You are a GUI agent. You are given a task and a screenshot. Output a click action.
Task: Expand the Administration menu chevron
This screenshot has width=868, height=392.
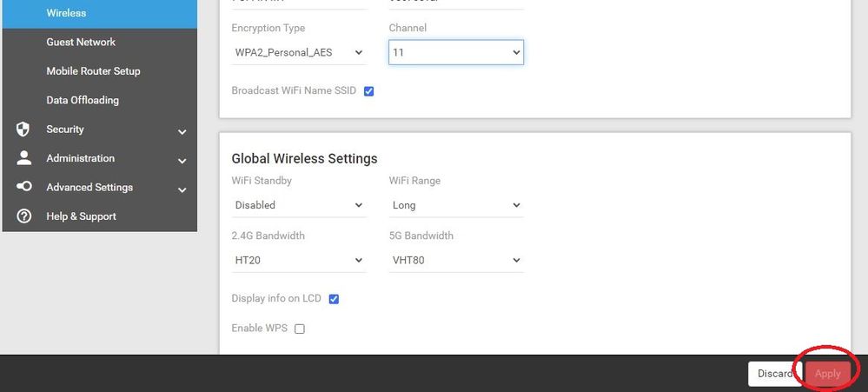[x=182, y=161]
